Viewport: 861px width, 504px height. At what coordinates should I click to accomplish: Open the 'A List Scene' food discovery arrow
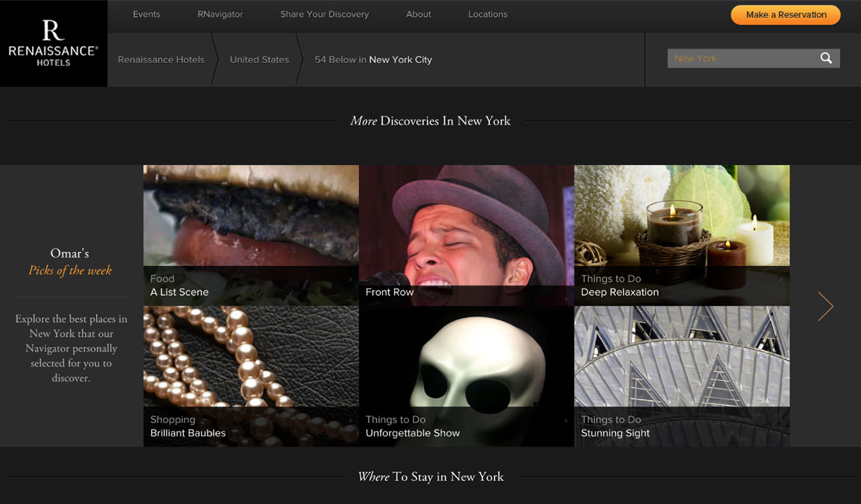350,278
